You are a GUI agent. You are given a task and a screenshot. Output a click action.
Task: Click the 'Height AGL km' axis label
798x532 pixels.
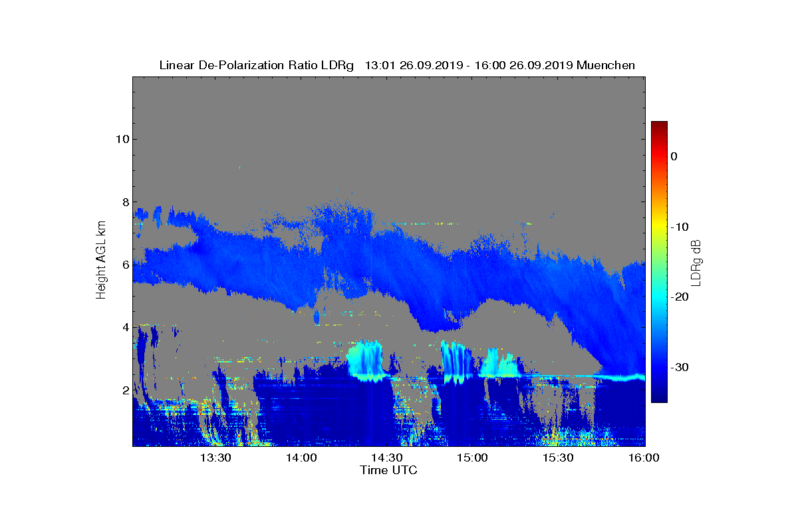(101, 260)
